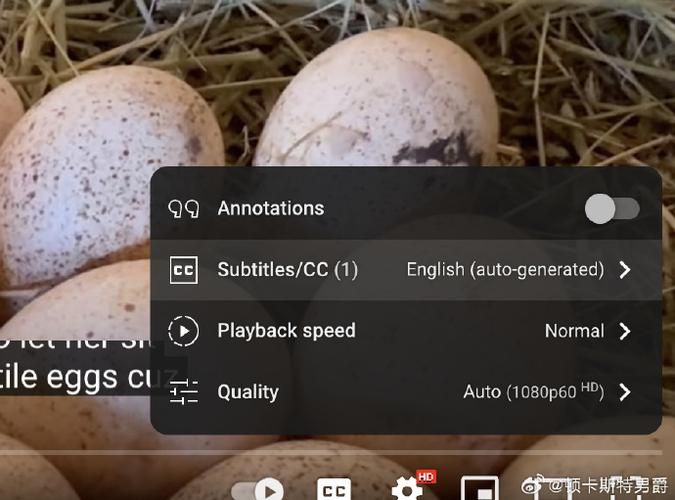Screen dimensions: 675x500
Task: Click the Playback speed dashed-circle icon
Action: (184, 331)
